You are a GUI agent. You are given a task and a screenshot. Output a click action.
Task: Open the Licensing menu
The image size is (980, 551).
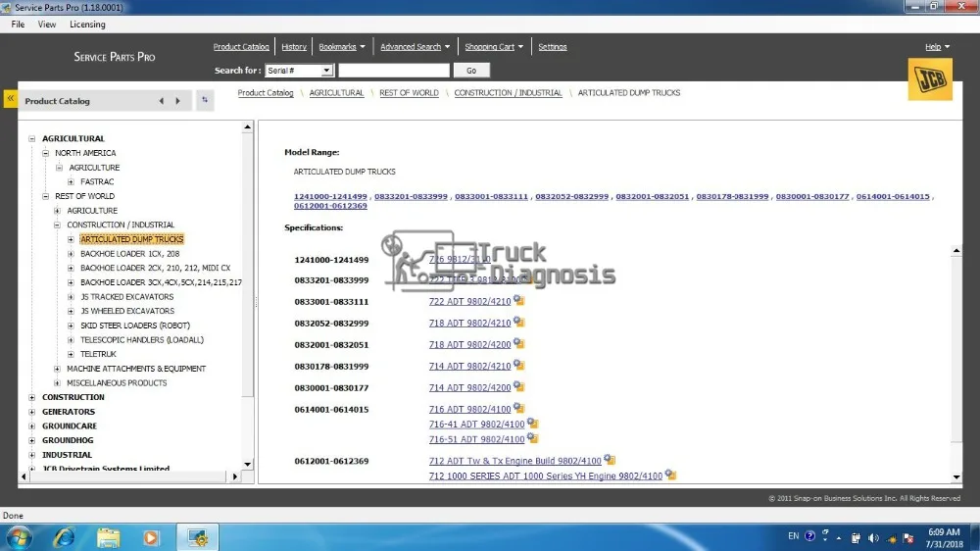pos(87,25)
